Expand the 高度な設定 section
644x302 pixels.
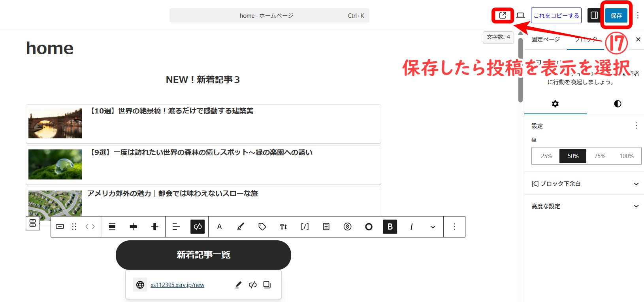pos(585,206)
